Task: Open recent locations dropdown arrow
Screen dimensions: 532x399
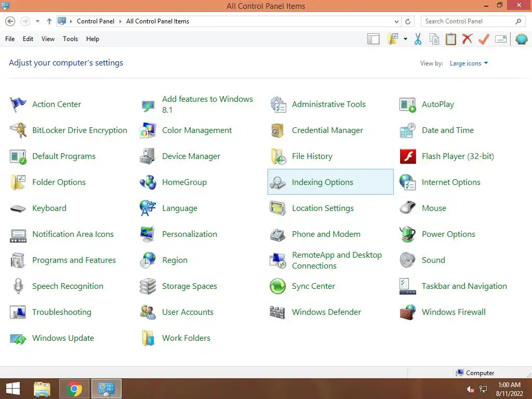Action: pos(37,21)
